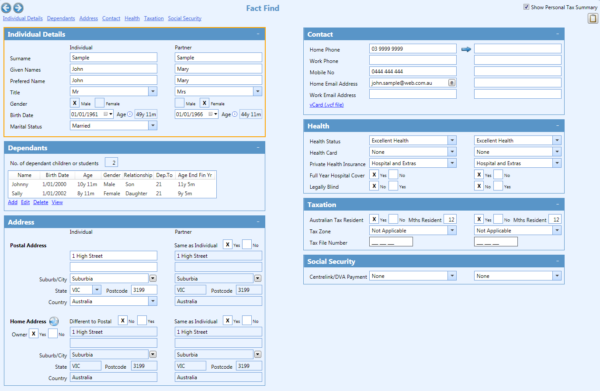Viewport: 600px width, 391px height.
Task: Click the Individual's Mths Resident value field
Action: pos(450,220)
